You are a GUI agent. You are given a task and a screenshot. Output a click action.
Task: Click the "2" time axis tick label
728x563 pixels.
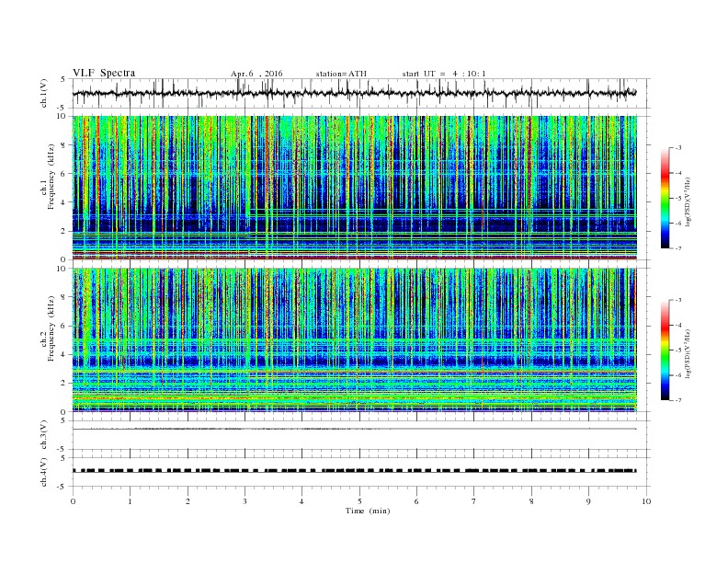click(188, 501)
